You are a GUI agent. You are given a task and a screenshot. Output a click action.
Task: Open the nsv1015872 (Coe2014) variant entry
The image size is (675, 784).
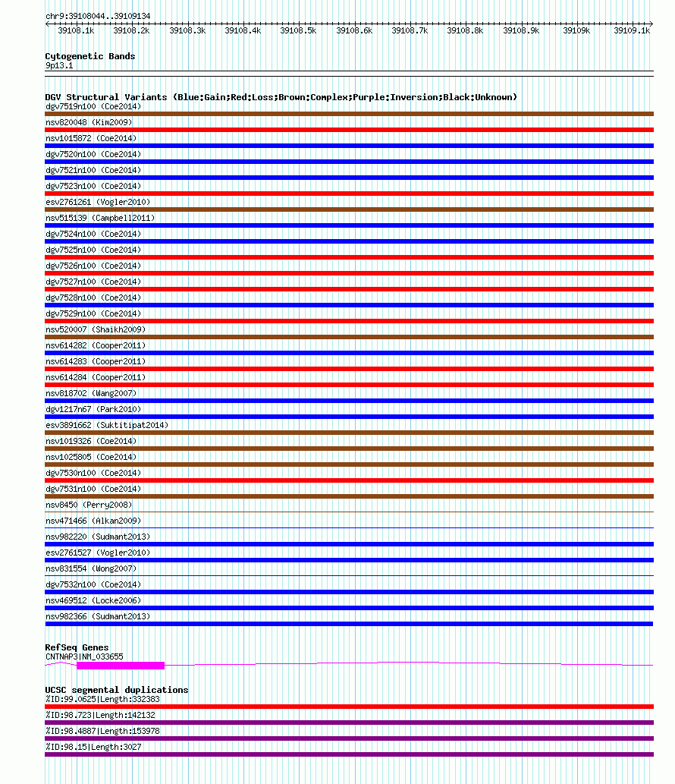pyautogui.click(x=91, y=138)
